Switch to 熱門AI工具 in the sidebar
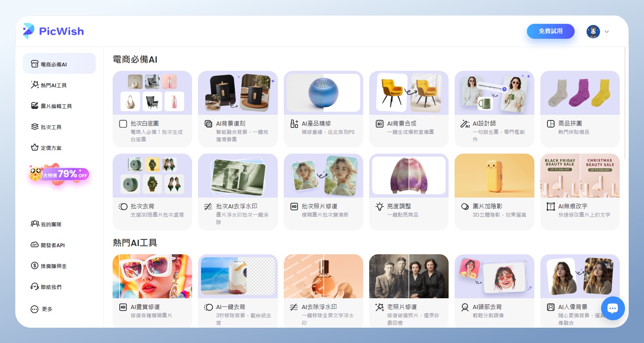This screenshot has width=644, height=343. [49, 85]
